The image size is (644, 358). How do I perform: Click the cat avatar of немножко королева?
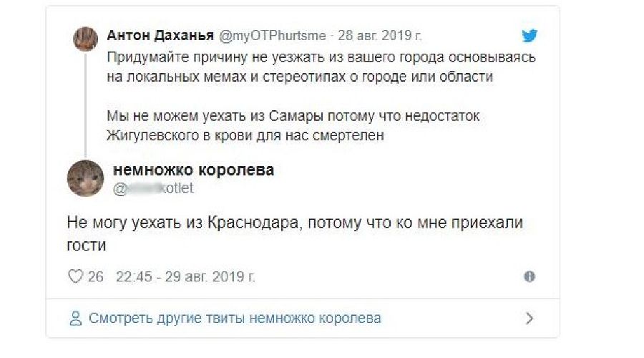click(86, 178)
